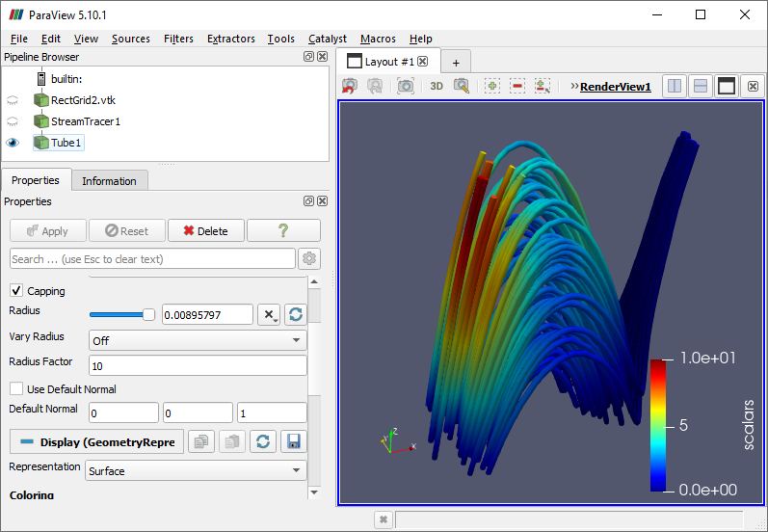Capture screenshot with the camera icon

coord(406,86)
